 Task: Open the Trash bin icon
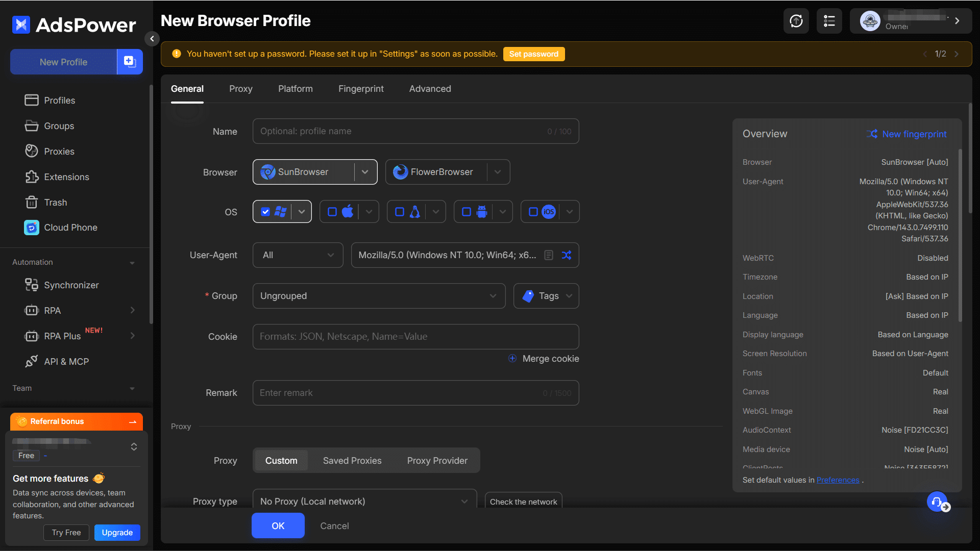click(32, 202)
